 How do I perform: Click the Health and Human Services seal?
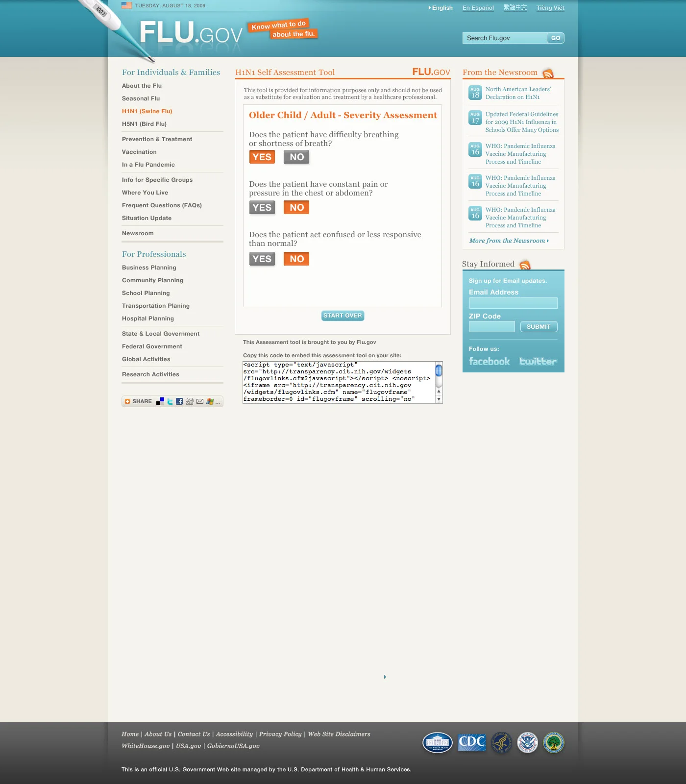pos(502,743)
